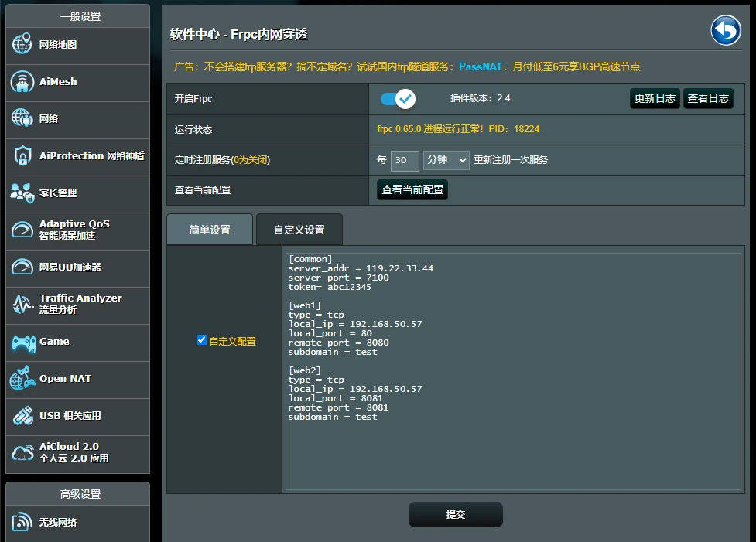Click the 'server_port = 7100' line
The height and width of the screenshot is (542, 756).
[x=338, y=278]
